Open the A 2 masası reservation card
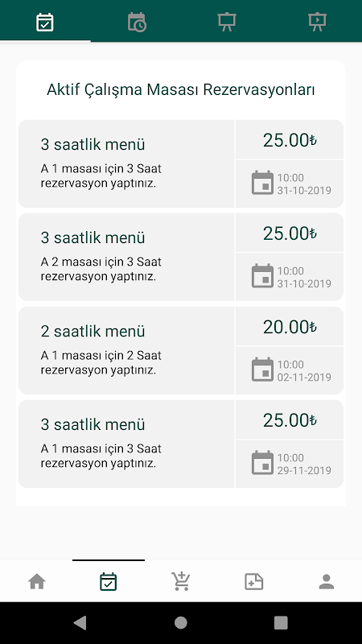The width and height of the screenshot is (362, 644). 180,257
